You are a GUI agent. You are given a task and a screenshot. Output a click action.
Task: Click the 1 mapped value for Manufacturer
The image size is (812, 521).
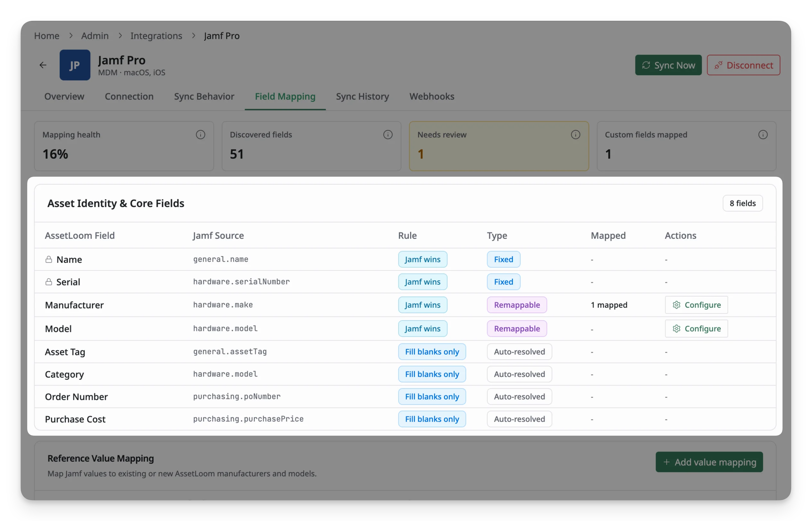(x=609, y=305)
